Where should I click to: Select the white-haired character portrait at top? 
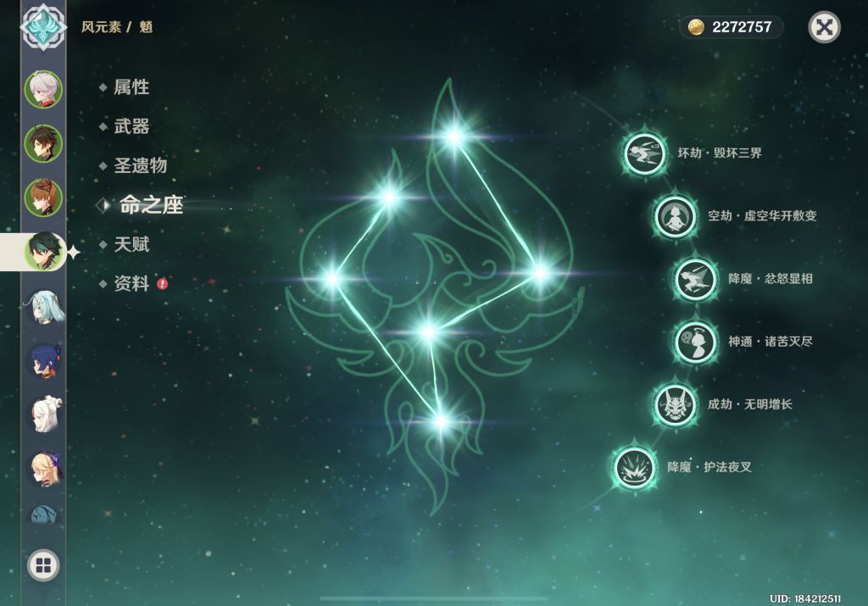pos(43,89)
